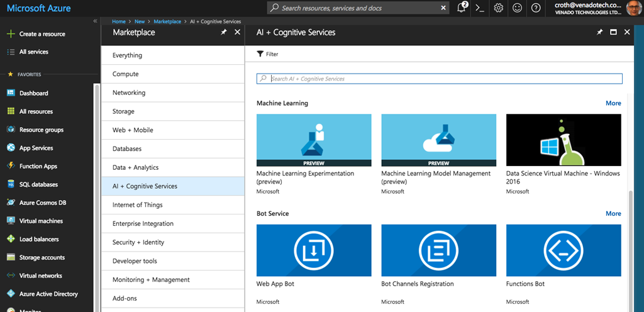
Task: Select the Everything category
Action: coord(173,55)
